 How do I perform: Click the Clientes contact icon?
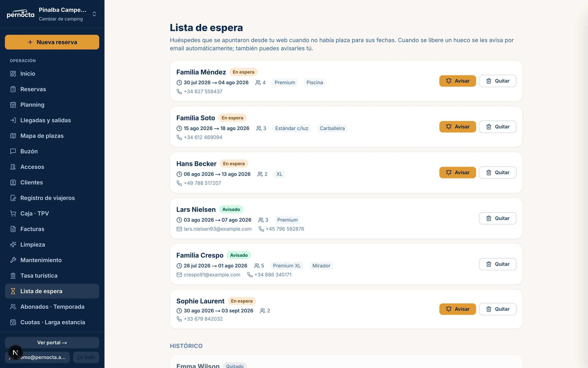coord(13,182)
